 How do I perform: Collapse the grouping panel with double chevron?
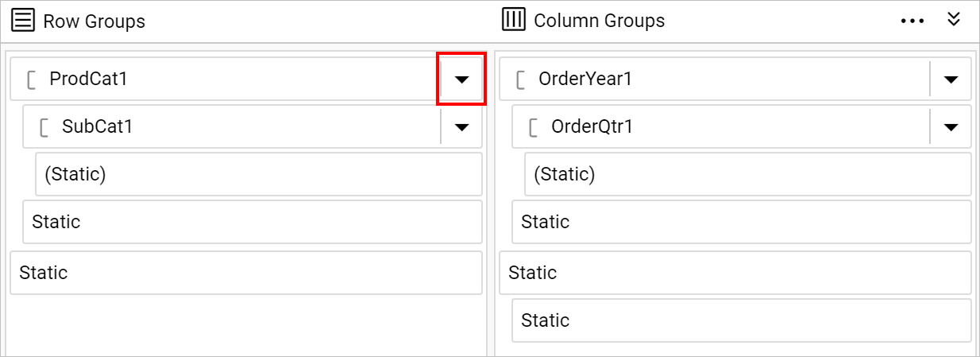[954, 20]
